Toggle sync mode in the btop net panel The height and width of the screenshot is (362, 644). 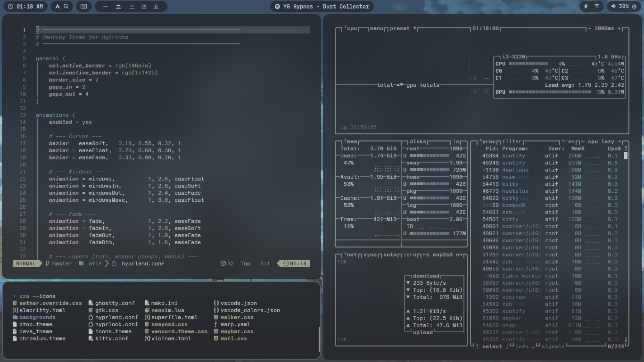pos(370,255)
